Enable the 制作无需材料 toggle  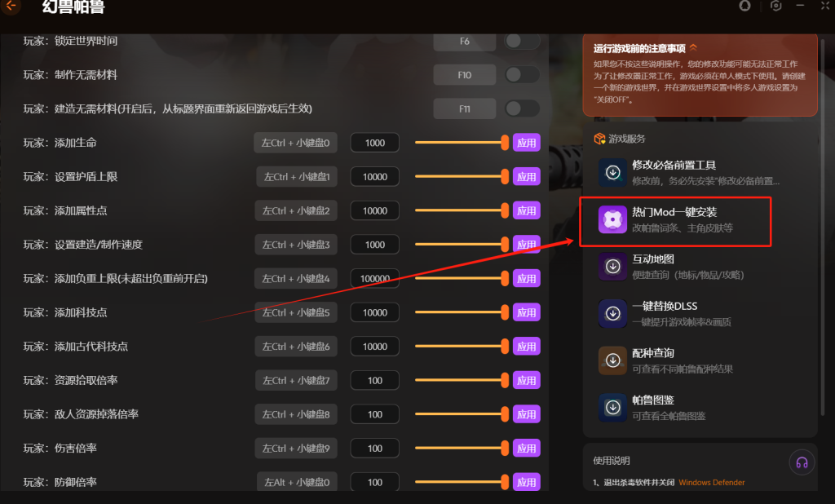522,74
